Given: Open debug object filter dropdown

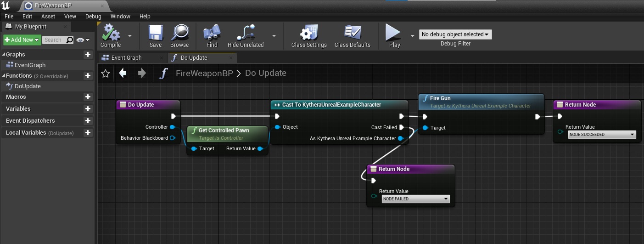Looking at the screenshot, I should [455, 34].
